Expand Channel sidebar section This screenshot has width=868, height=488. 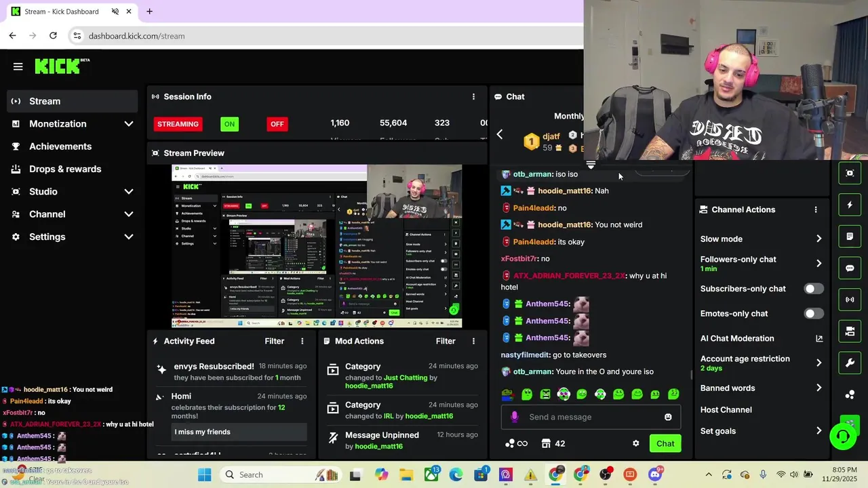(x=129, y=214)
